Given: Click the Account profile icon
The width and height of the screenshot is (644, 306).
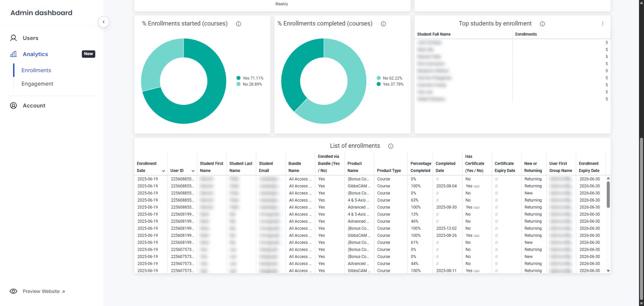Looking at the screenshot, I should click(x=13, y=106).
